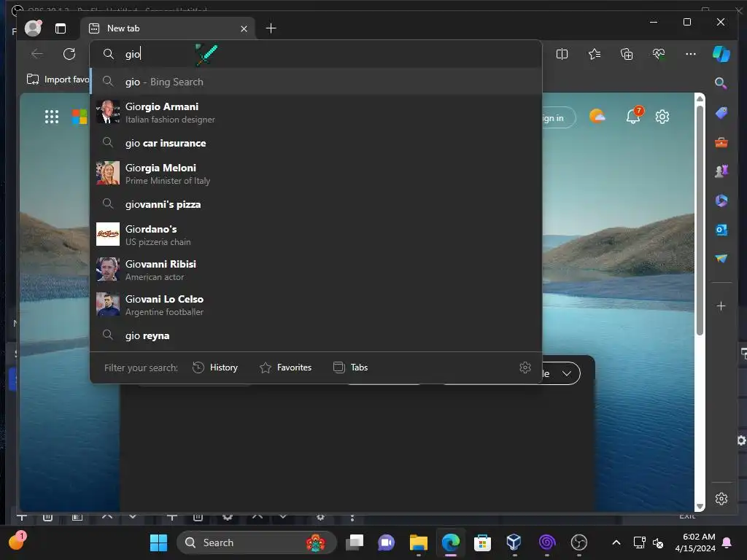
Task: Open sidebar settings gear at bottom
Action: (721, 499)
